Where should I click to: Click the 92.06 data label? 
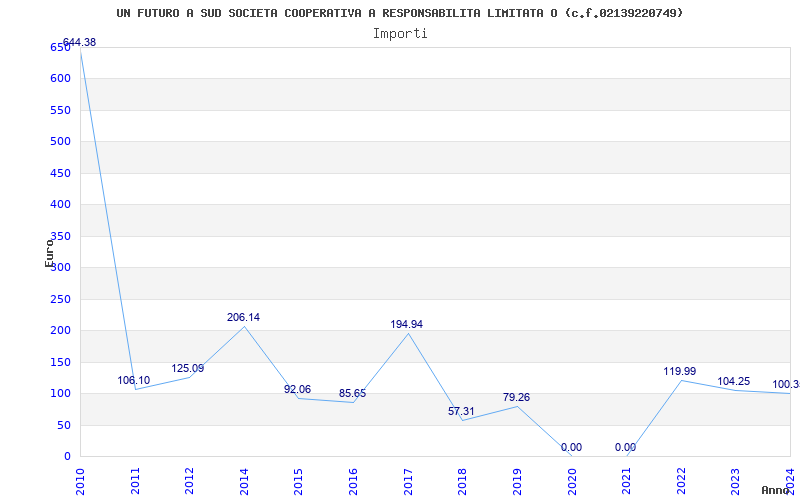point(297,389)
